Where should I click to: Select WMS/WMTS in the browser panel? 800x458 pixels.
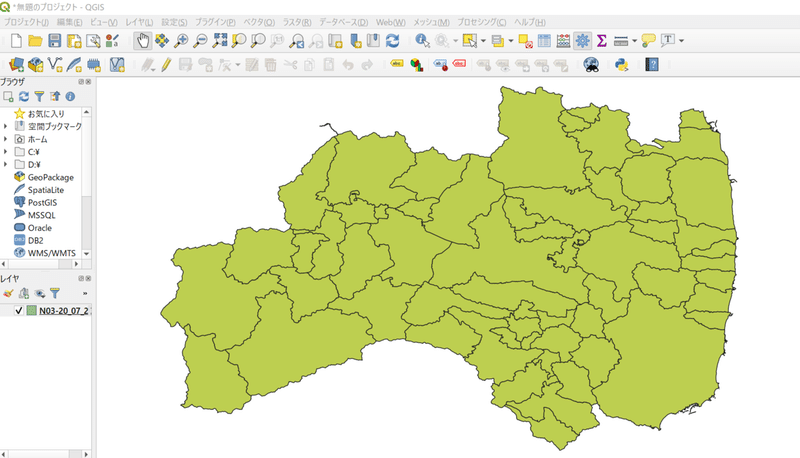(x=52, y=253)
